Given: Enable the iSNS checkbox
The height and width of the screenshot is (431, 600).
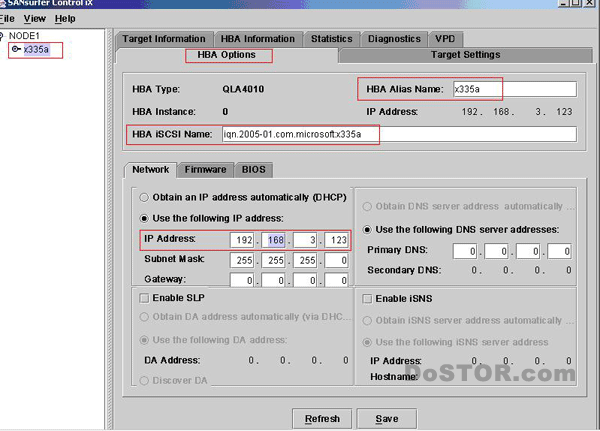Looking at the screenshot, I should tap(366, 298).
